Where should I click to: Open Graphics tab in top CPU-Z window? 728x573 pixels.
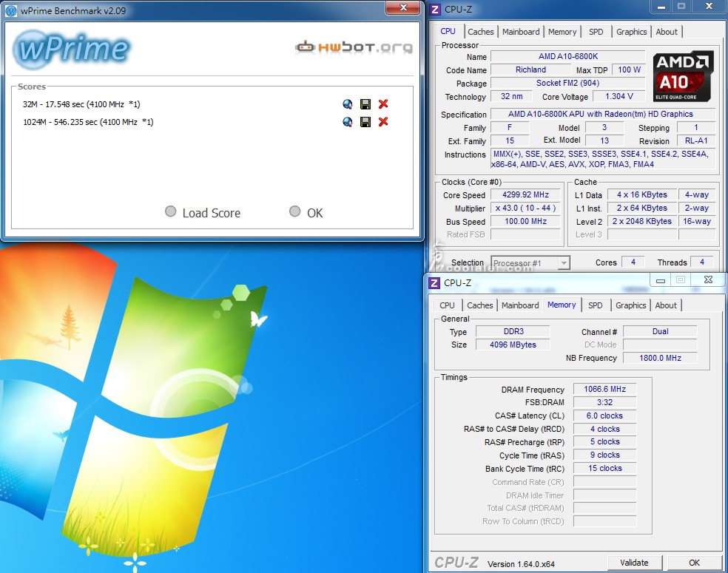[631, 32]
